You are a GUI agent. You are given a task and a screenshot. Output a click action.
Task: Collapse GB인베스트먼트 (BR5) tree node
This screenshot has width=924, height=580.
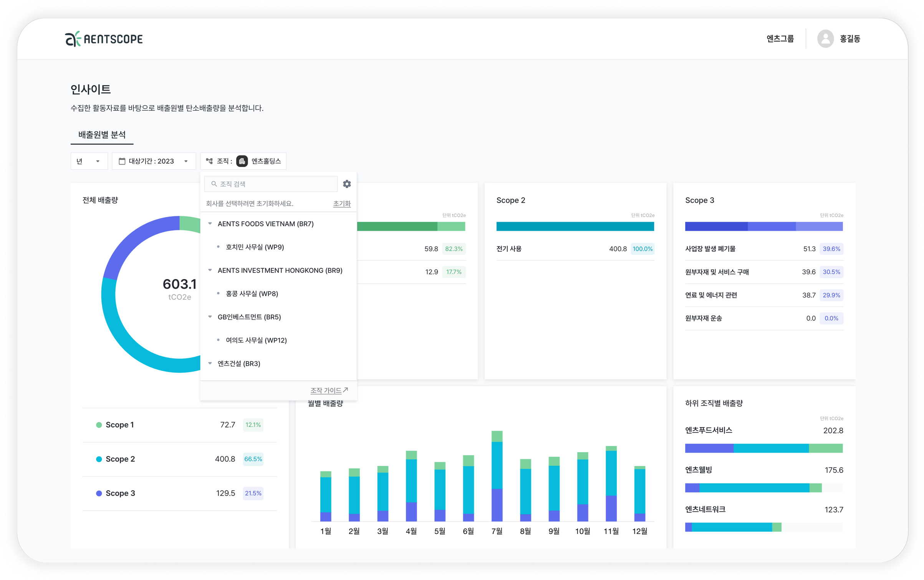[x=210, y=317]
